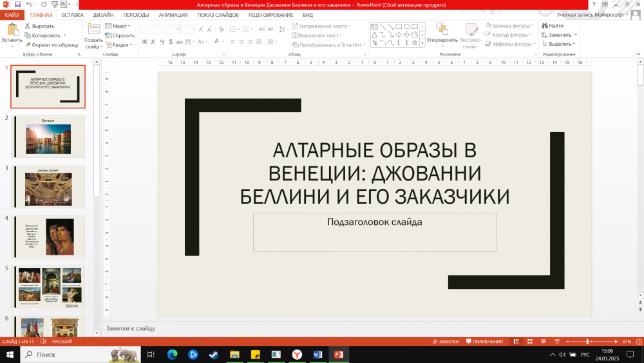
Task: Open the Вставка ribbon tab
Action: coord(73,15)
